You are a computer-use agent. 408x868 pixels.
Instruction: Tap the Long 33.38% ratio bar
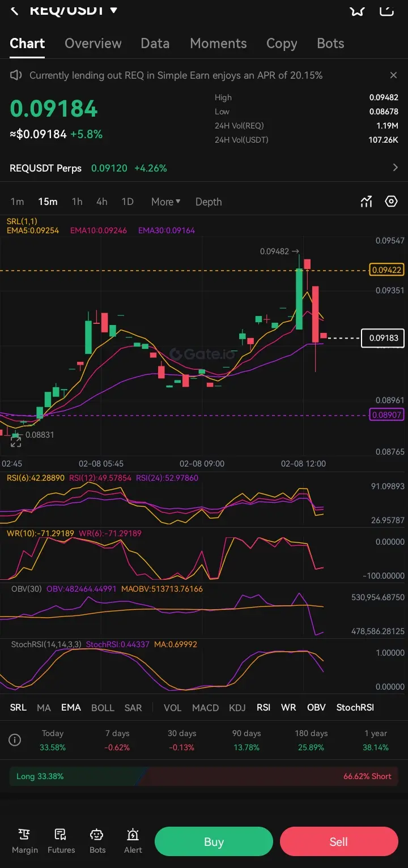pos(76,776)
